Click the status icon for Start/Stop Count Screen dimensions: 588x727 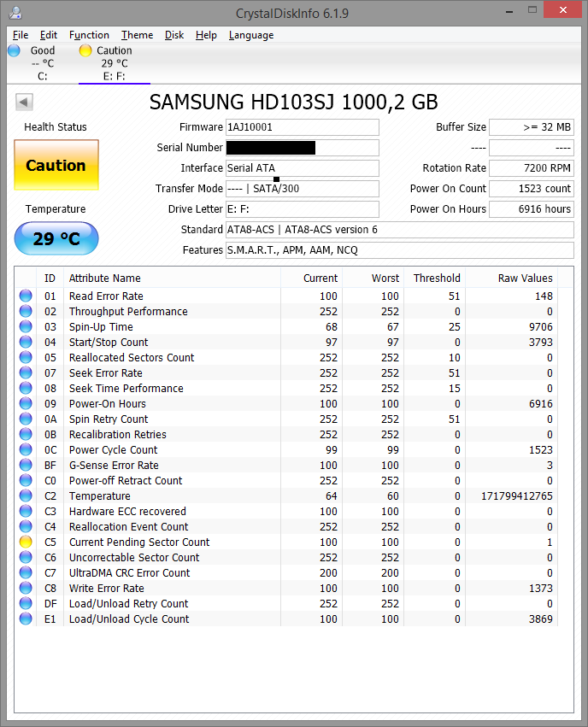[26, 342]
